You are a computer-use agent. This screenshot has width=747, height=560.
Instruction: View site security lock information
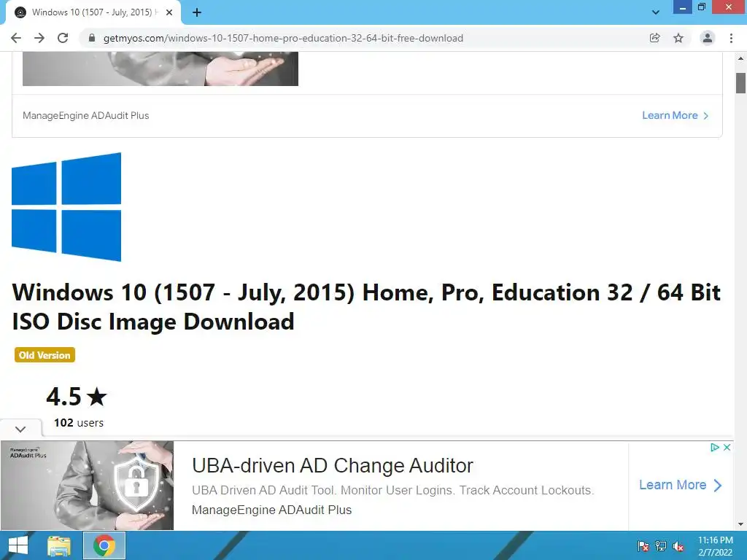click(x=92, y=38)
